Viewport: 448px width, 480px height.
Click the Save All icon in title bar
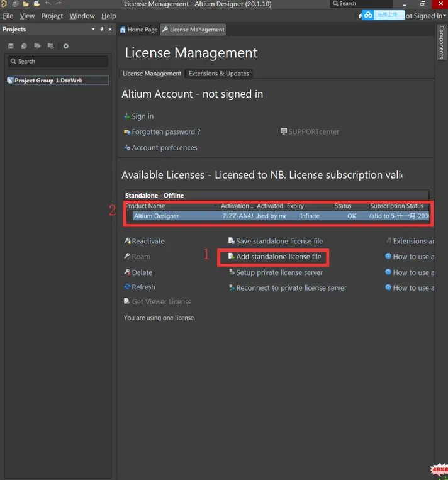[15, 4]
